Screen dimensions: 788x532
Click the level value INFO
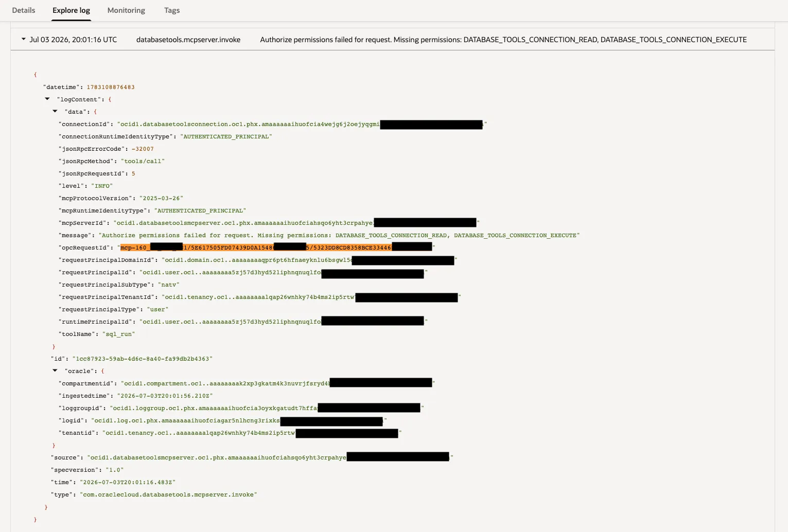(102, 186)
